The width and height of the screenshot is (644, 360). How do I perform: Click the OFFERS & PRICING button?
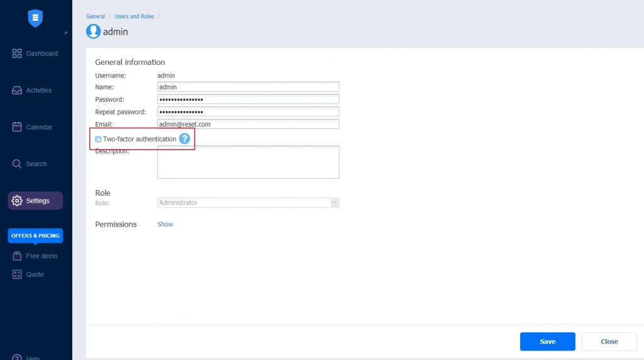(x=35, y=235)
